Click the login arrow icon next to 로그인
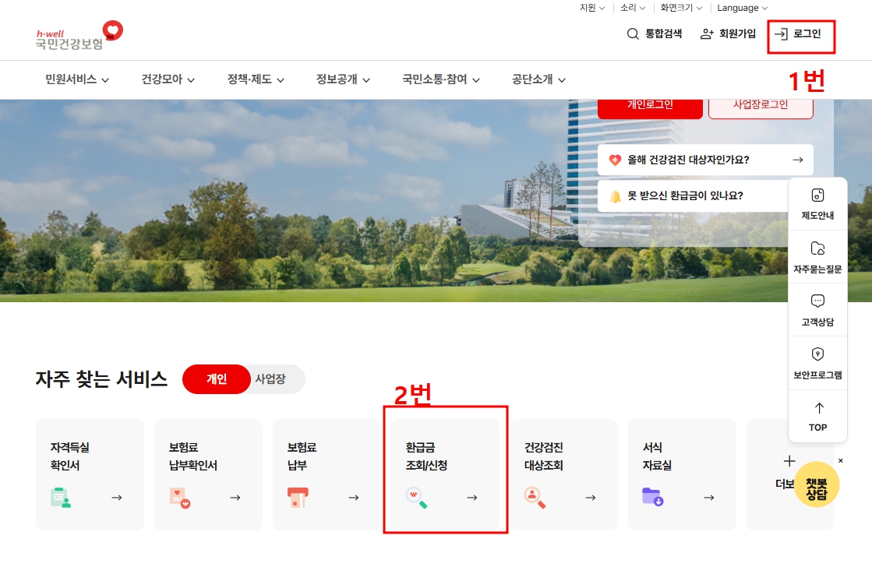872x588 pixels. [x=781, y=34]
